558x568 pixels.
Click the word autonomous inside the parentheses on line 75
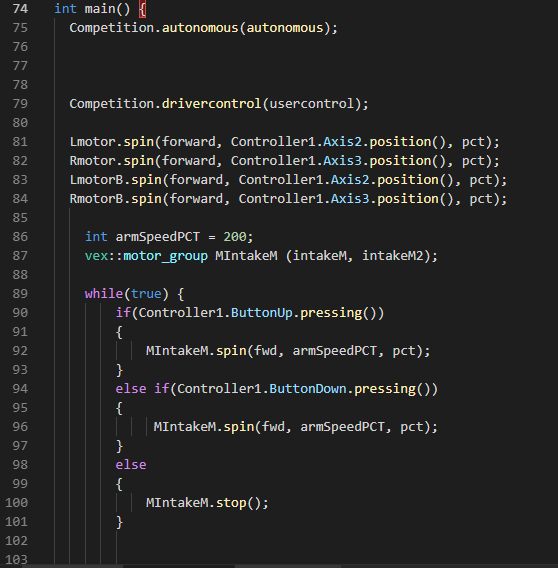(285, 28)
